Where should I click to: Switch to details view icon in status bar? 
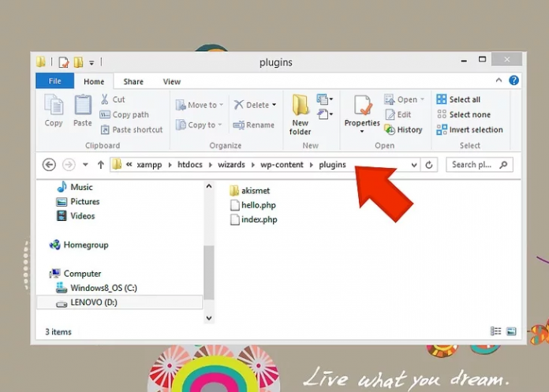(x=496, y=332)
